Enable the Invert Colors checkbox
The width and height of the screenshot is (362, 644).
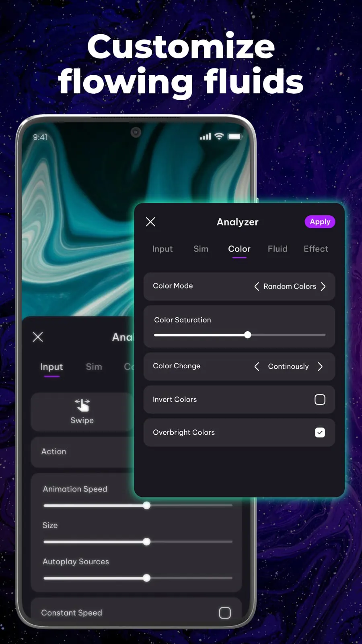[320, 400]
